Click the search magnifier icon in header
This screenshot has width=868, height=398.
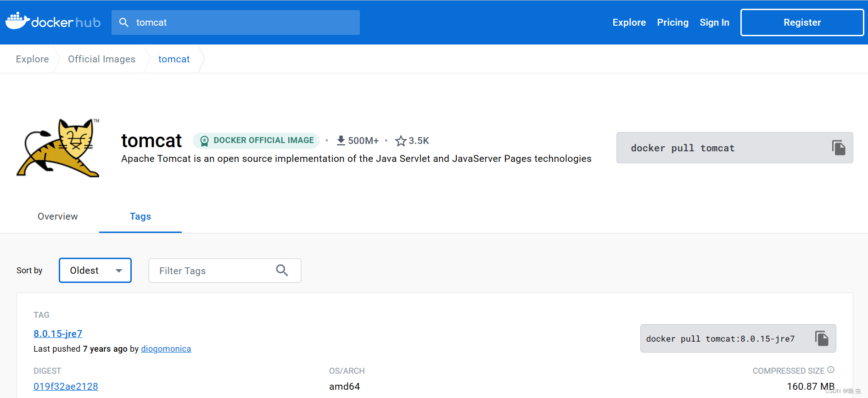123,22
